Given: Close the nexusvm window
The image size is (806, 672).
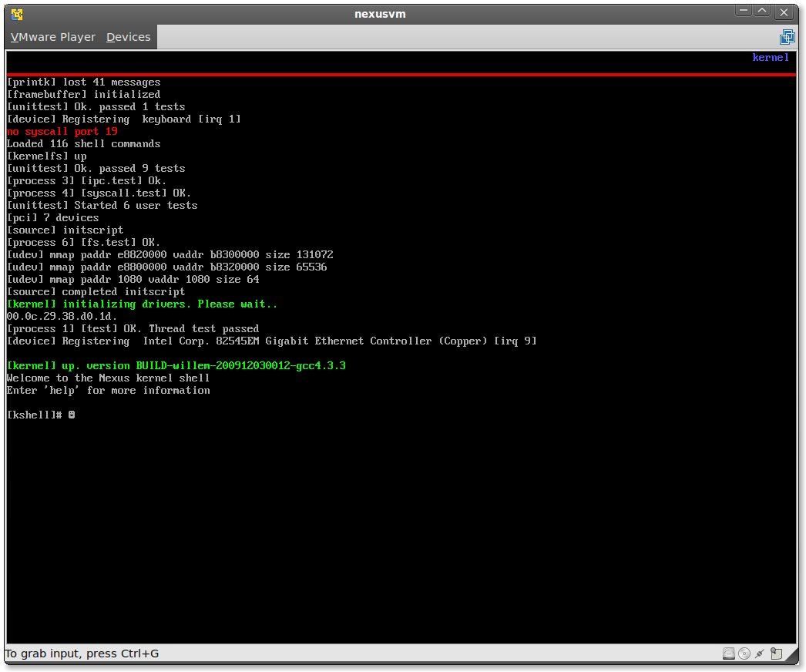Looking at the screenshot, I should (x=784, y=12).
